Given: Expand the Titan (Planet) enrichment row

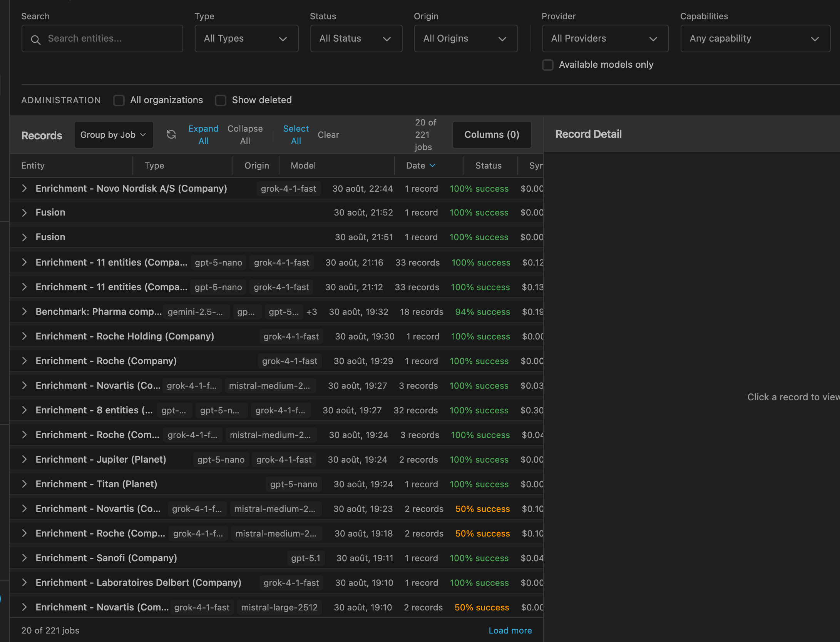Looking at the screenshot, I should (24, 484).
